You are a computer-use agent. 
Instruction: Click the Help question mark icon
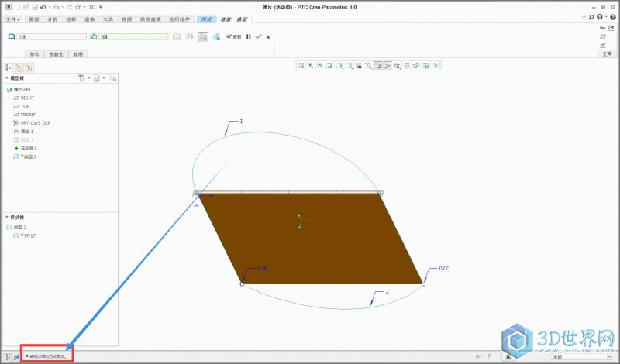point(613,17)
